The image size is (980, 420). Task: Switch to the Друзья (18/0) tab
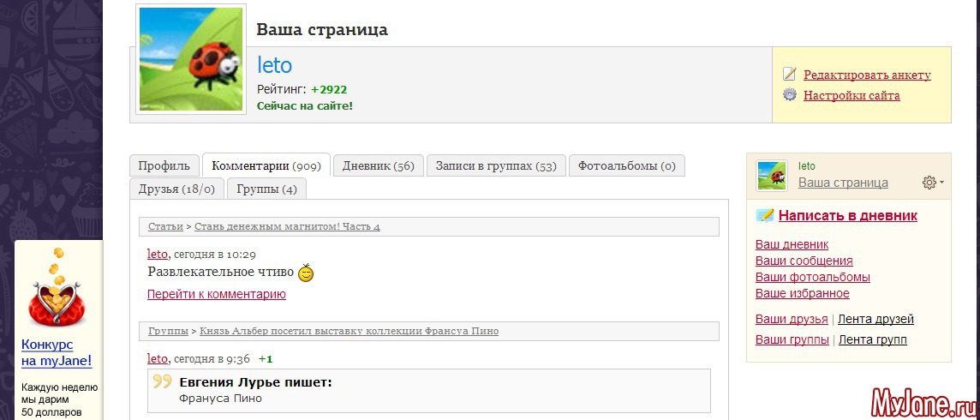[x=176, y=189]
